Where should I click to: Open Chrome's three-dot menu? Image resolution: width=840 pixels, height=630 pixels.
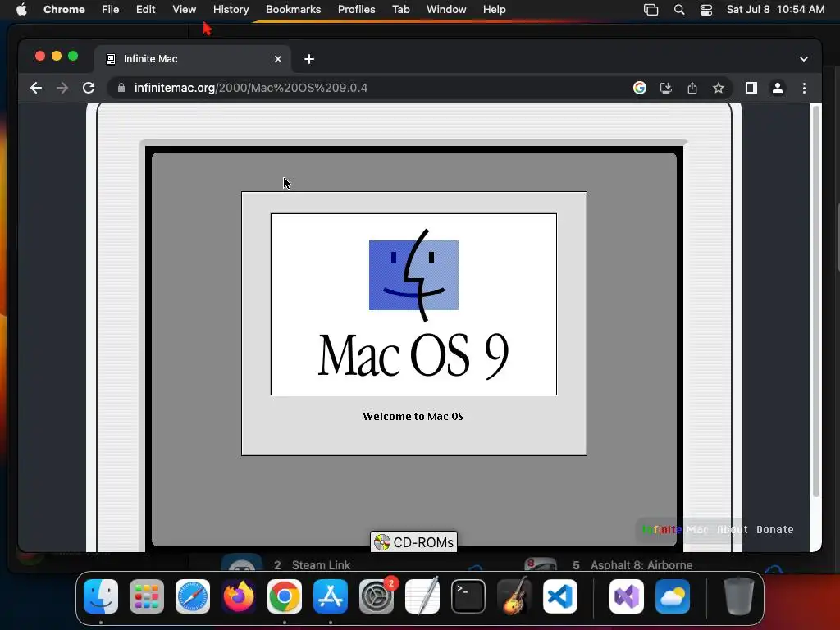click(x=804, y=88)
